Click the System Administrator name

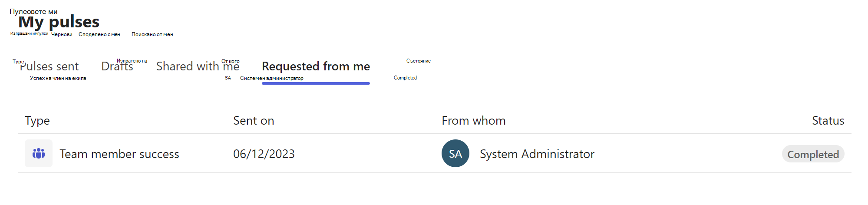(537, 154)
